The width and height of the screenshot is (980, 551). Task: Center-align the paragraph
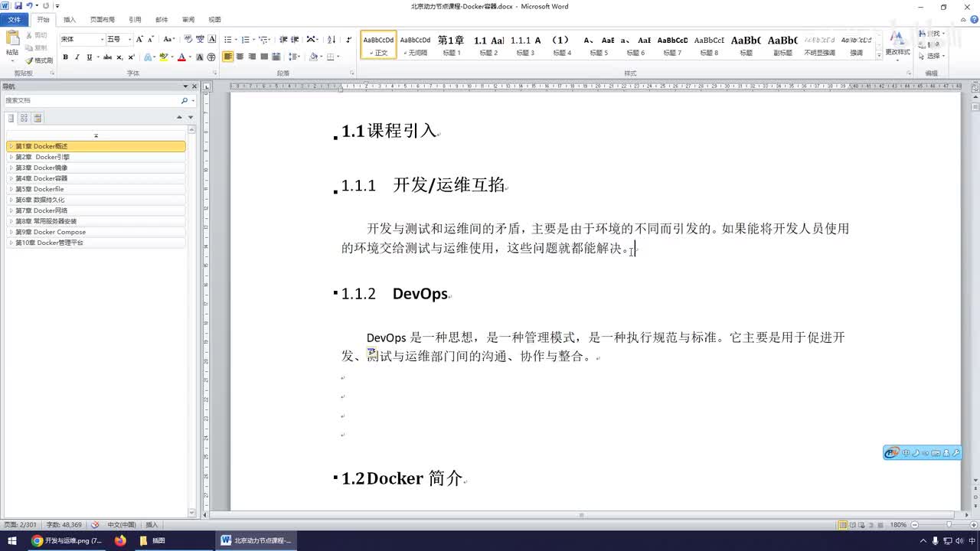click(240, 57)
